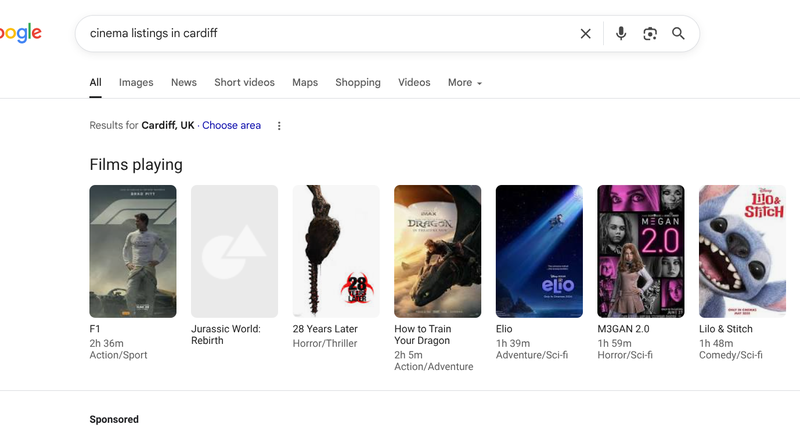
Task: Select the All results tab
Action: (x=95, y=83)
